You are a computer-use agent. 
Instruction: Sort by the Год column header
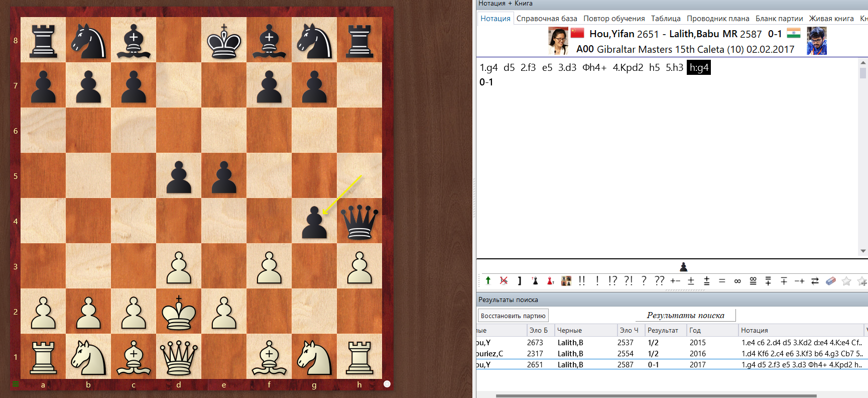point(712,330)
